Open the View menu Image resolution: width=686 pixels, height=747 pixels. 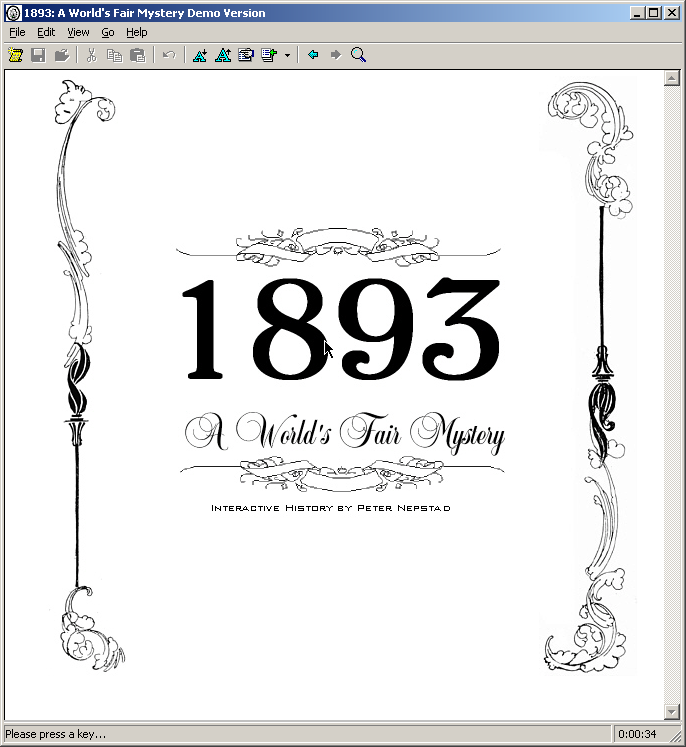tap(78, 32)
